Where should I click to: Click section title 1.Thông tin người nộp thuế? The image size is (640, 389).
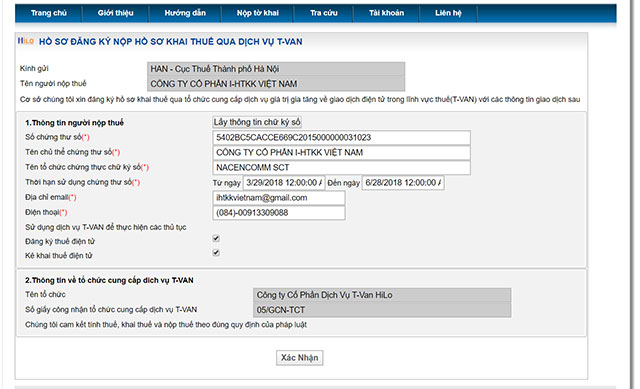(74, 122)
